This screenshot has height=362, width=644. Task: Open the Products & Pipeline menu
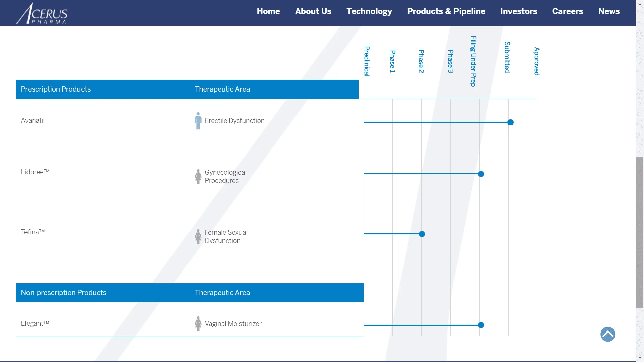(x=446, y=11)
